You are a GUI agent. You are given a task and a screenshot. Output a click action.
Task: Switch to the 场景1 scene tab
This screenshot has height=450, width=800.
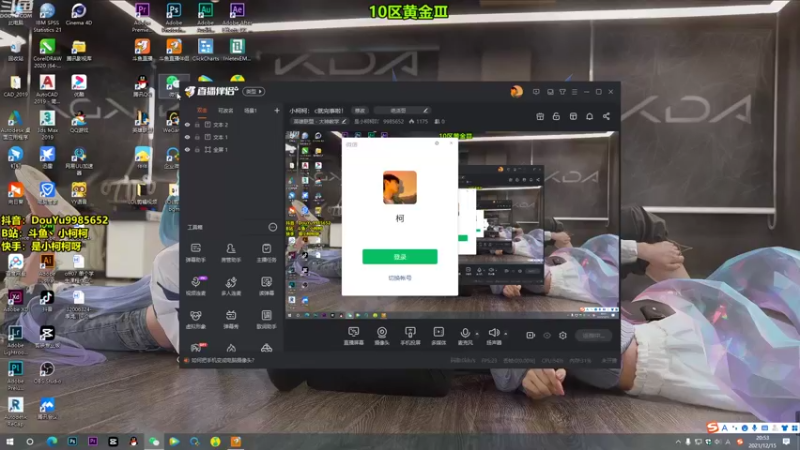pos(250,110)
